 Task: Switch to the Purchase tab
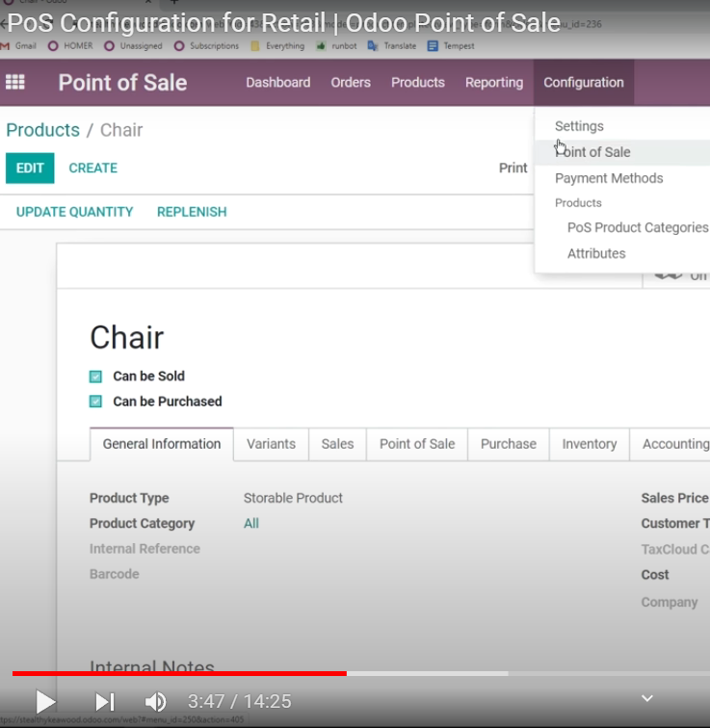(509, 444)
